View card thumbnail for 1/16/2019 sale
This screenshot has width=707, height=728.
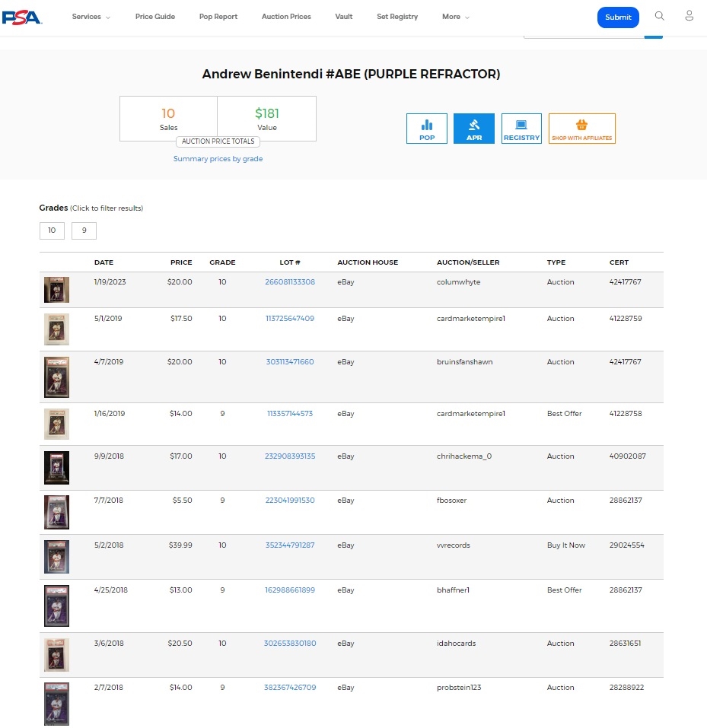point(56,424)
